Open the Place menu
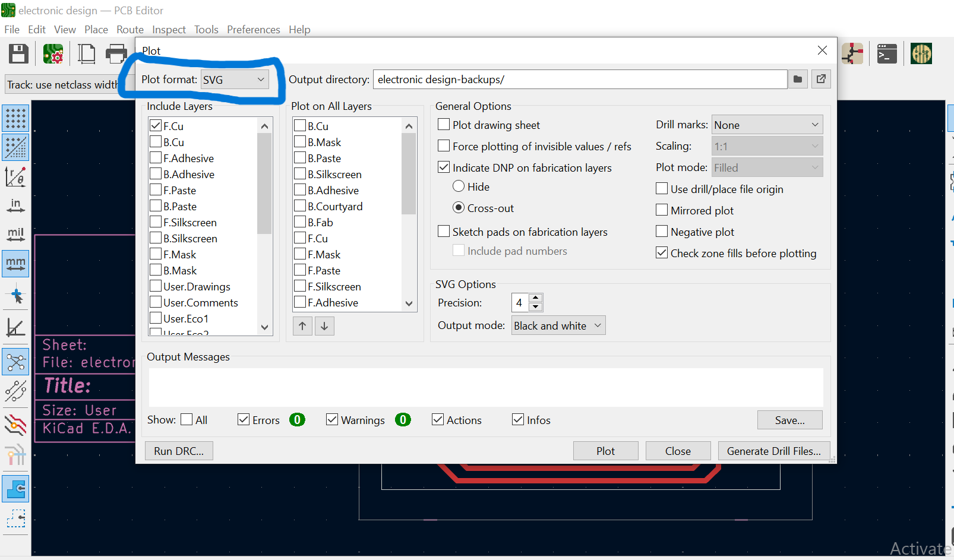The image size is (954, 560). tap(96, 30)
